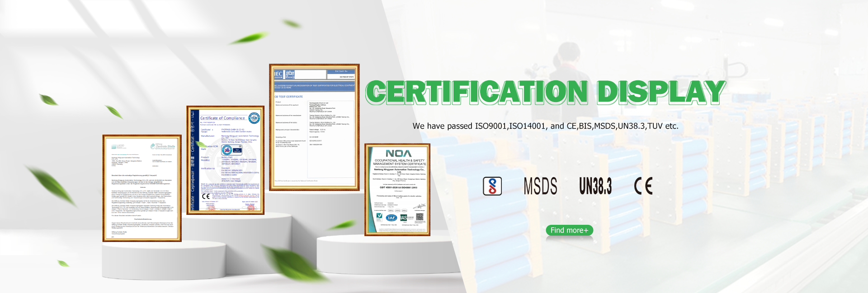Click the CE mark logo

point(643,186)
